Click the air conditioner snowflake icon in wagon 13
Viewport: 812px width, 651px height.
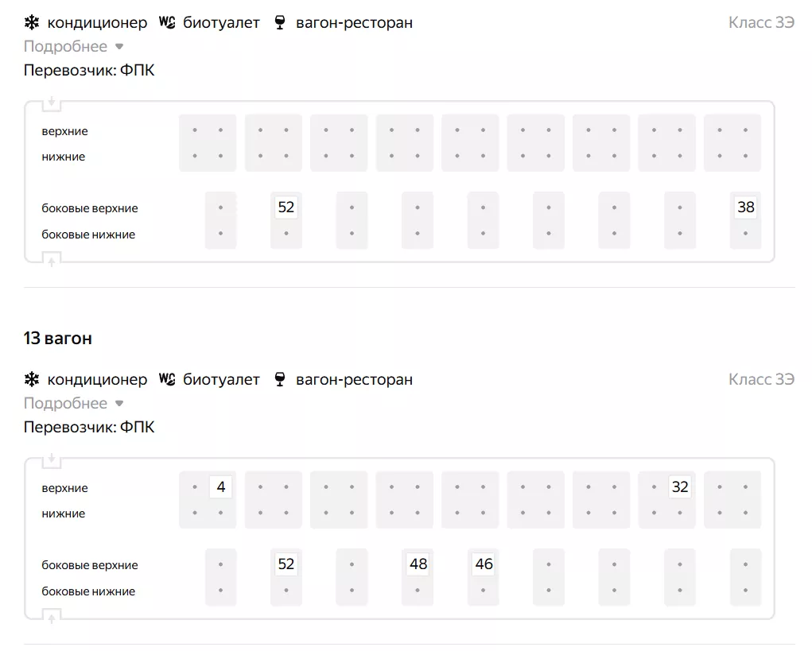pyautogui.click(x=32, y=379)
